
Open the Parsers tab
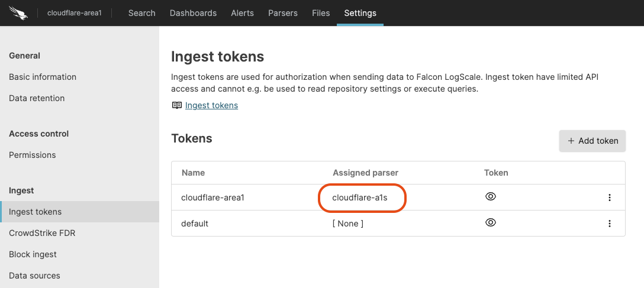[282, 13]
